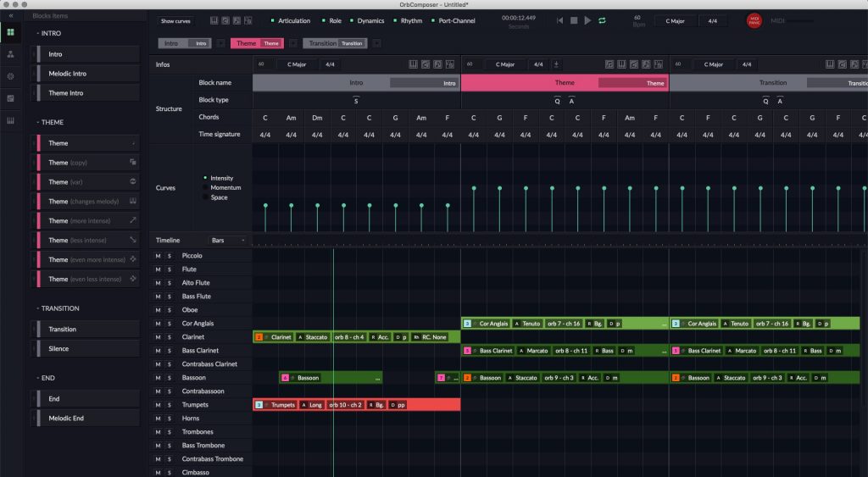Click last icon in Theme block info header
This screenshot has height=477, width=868.
pos(658,64)
